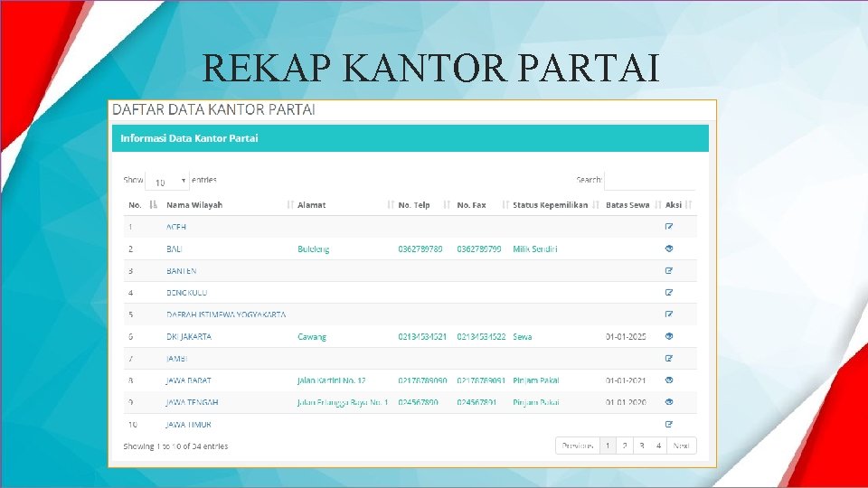The image size is (868, 488).
Task: Open edit icon for JAMBI row
Action: click(x=669, y=358)
